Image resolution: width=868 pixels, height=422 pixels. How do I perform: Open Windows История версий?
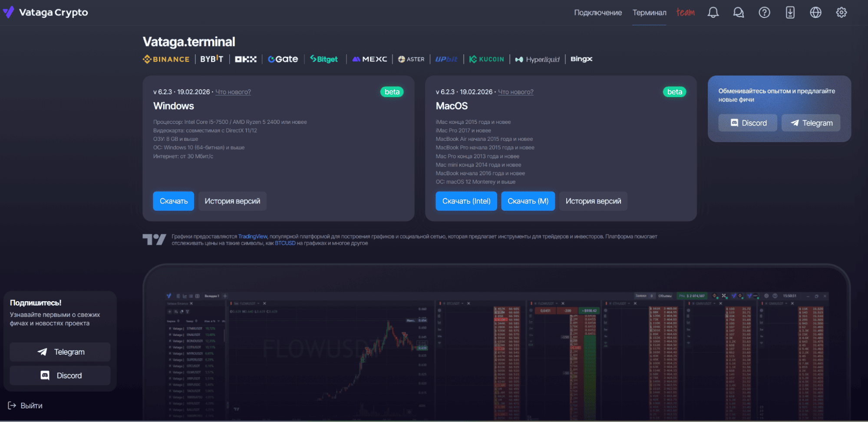[x=232, y=201]
